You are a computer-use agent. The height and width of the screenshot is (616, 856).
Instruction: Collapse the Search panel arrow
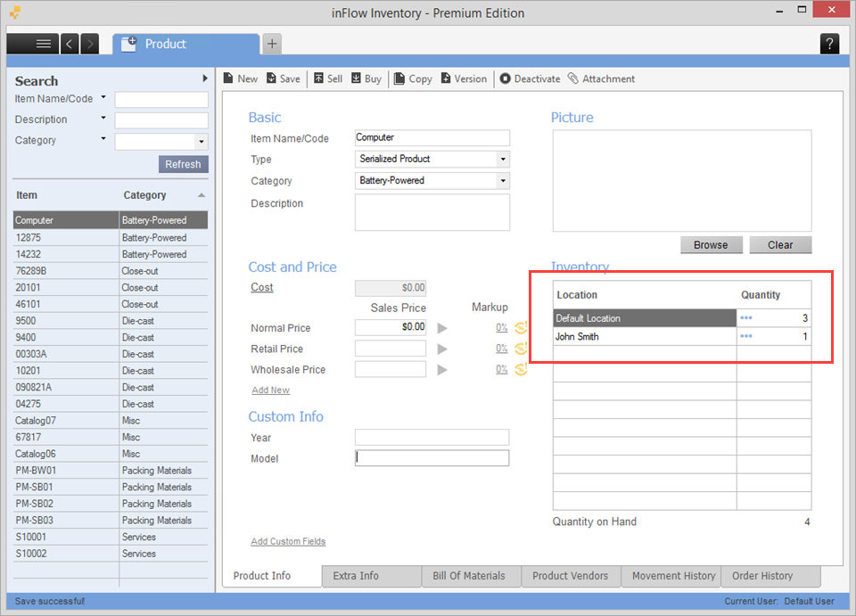coord(205,78)
